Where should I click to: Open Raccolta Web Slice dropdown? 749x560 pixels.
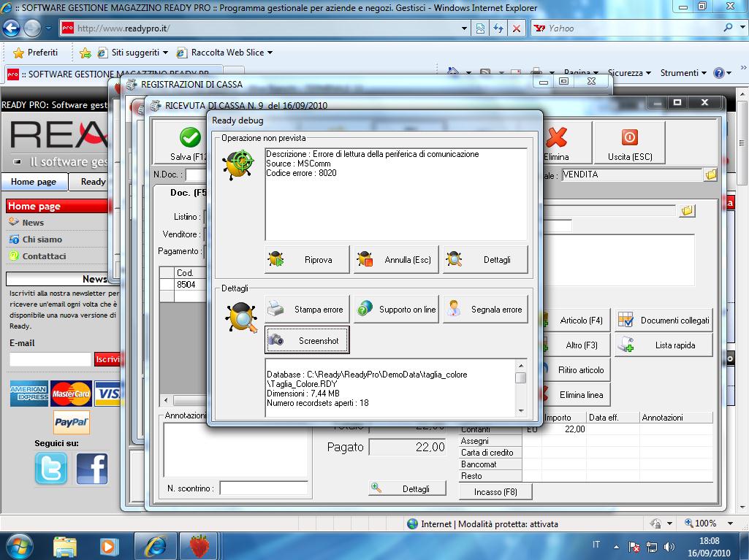224,53
